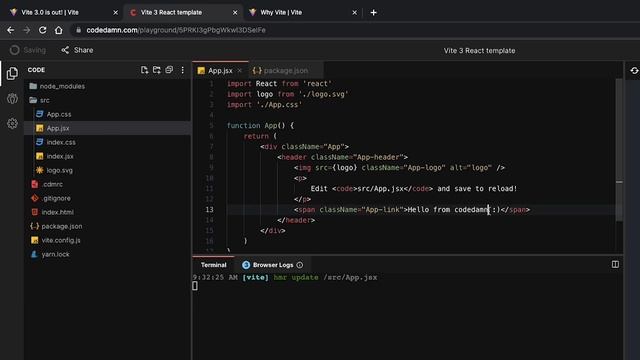Open the browser home page
Screen dimensions: 640x360
point(59,30)
